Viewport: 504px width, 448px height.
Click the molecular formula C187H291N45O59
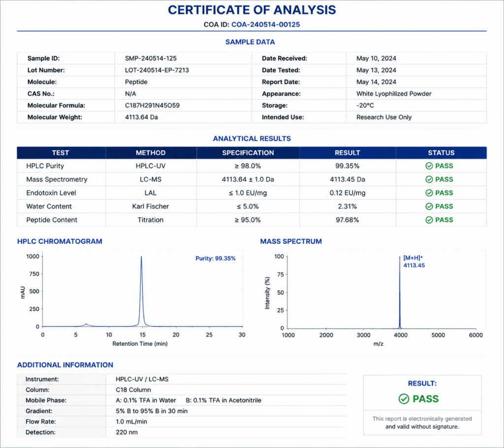[153, 105]
